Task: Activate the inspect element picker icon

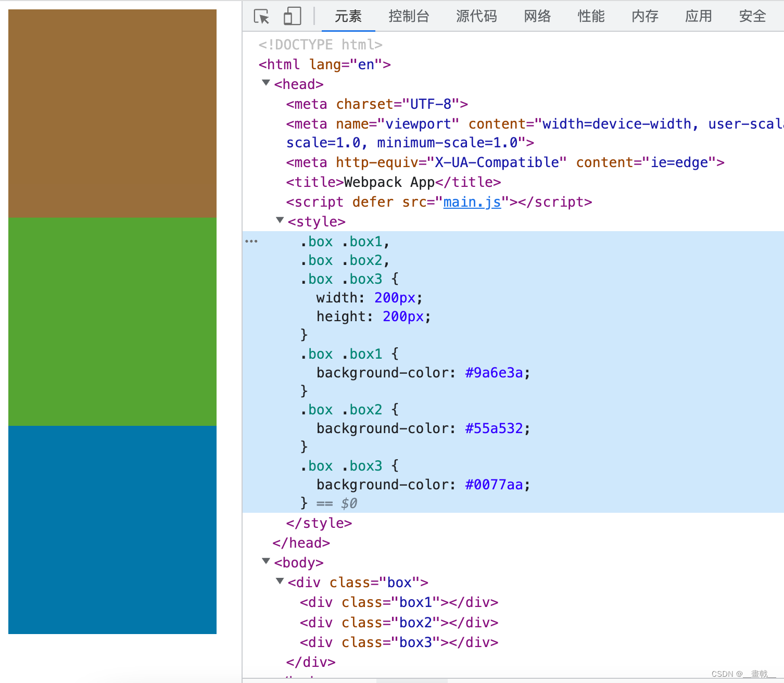Action: click(x=261, y=16)
